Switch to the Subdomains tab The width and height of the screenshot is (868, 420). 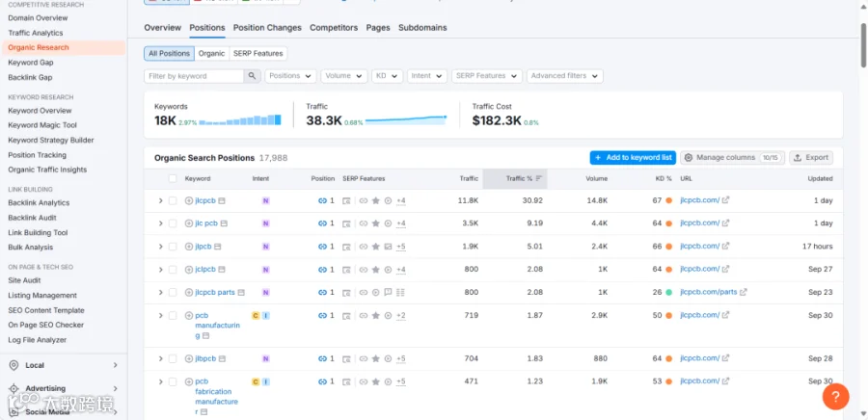(x=422, y=28)
